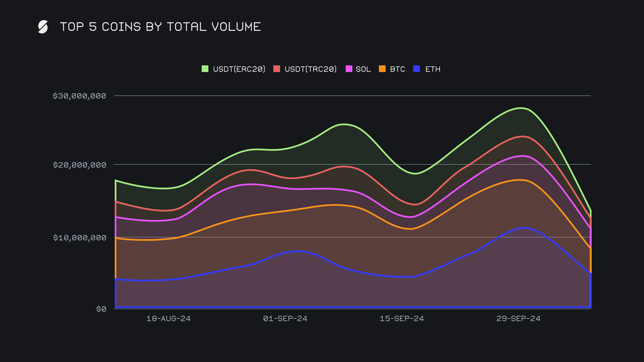Click the 18-AUG-24 x-axis label
644x362 pixels.
point(168,318)
